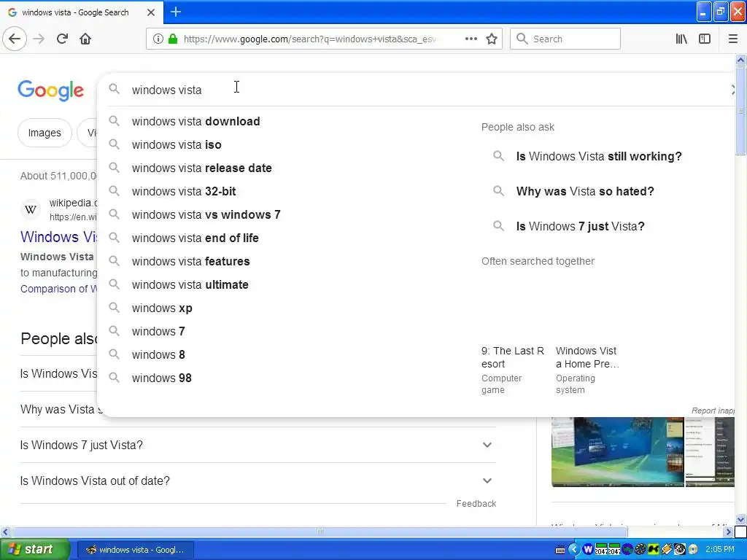
Task: Choose suggestion windows vista 32-bit
Action: (183, 192)
